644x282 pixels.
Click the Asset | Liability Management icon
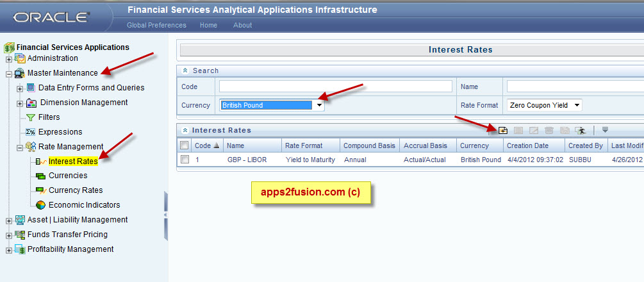pyautogui.click(x=20, y=220)
